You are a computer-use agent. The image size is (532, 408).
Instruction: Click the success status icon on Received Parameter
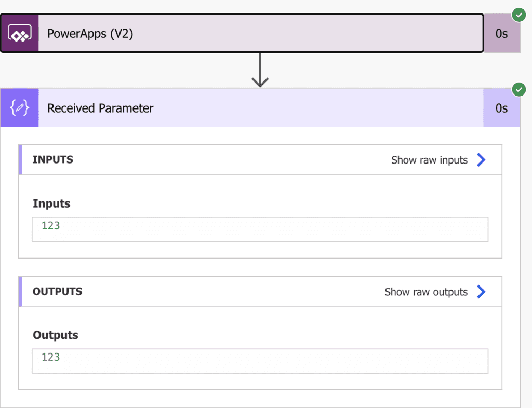click(518, 89)
